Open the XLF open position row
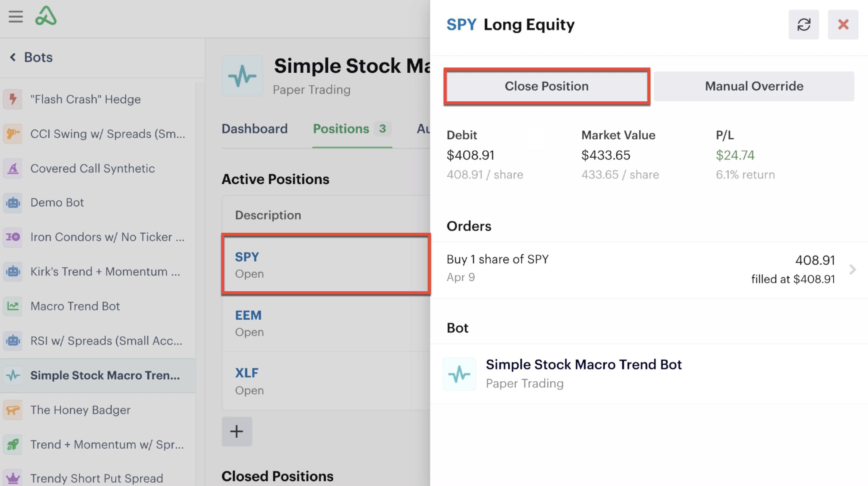This screenshot has width=868, height=486. [326, 381]
